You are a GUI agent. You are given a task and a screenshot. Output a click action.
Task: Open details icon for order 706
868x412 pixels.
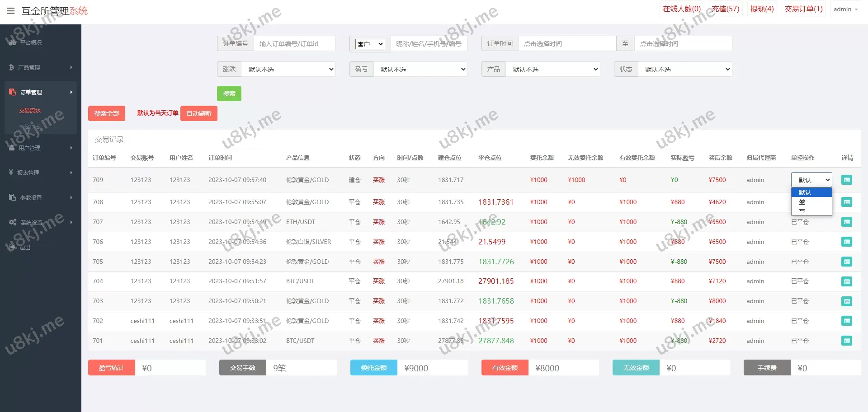coord(846,242)
